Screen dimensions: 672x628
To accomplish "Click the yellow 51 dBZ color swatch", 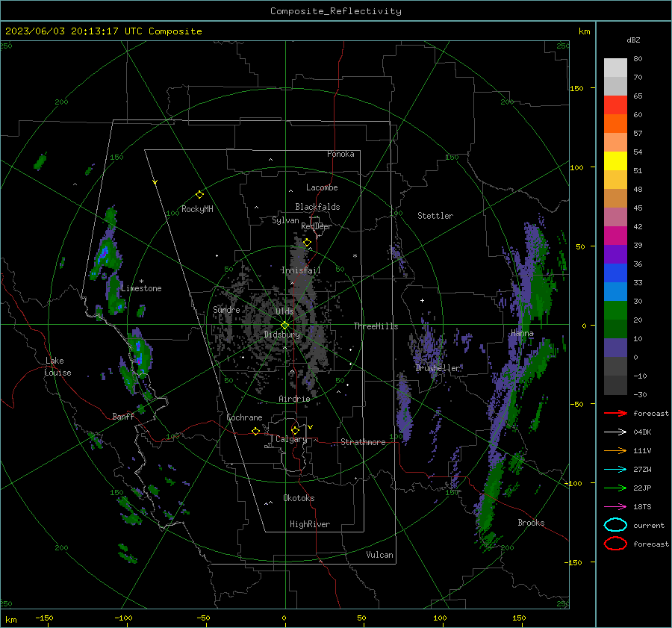I will point(615,161).
